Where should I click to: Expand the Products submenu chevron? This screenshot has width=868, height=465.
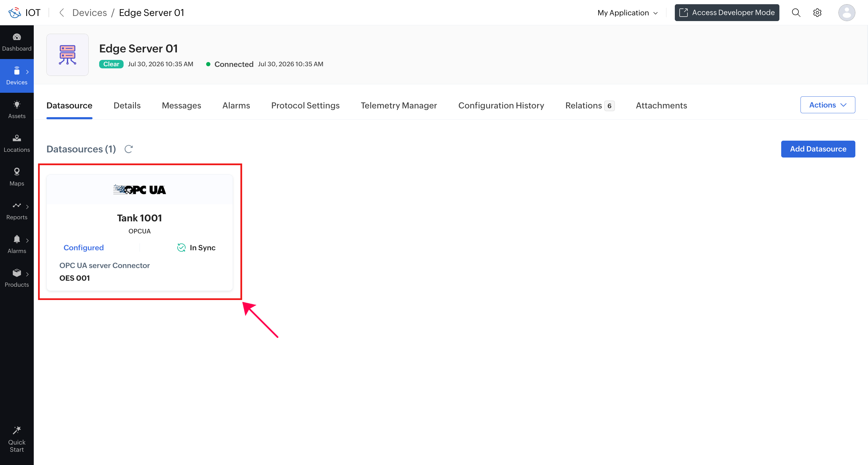pos(27,274)
